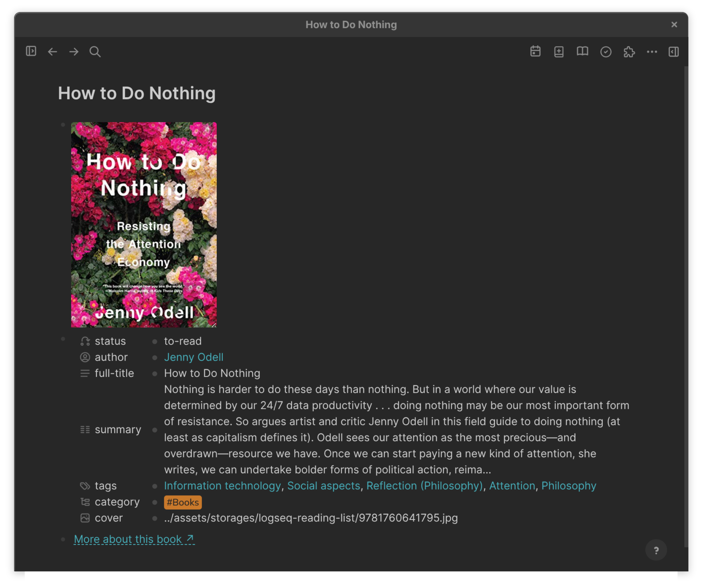Open the Reflection (Philosophy) tag
The width and height of the screenshot is (703, 588).
424,486
